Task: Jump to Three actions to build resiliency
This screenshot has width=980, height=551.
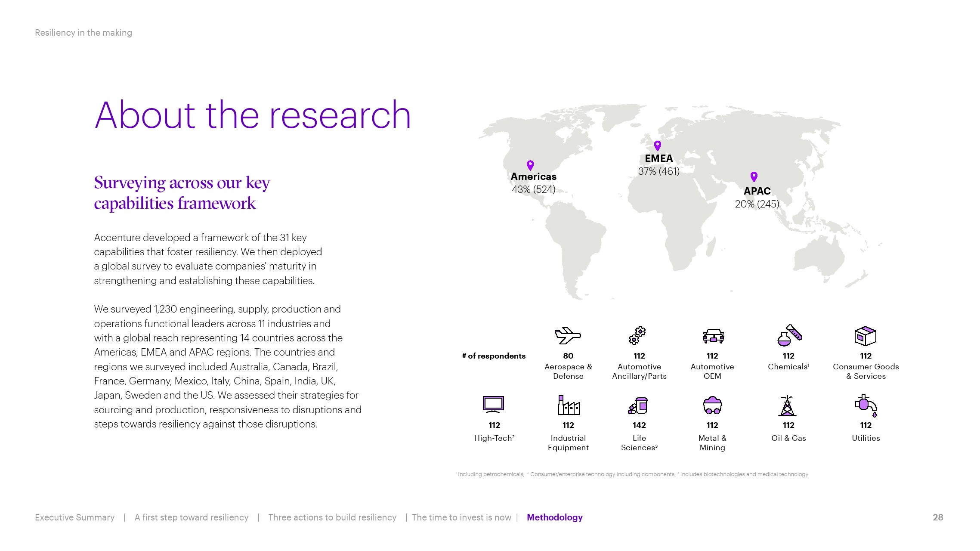Action: 332,517
